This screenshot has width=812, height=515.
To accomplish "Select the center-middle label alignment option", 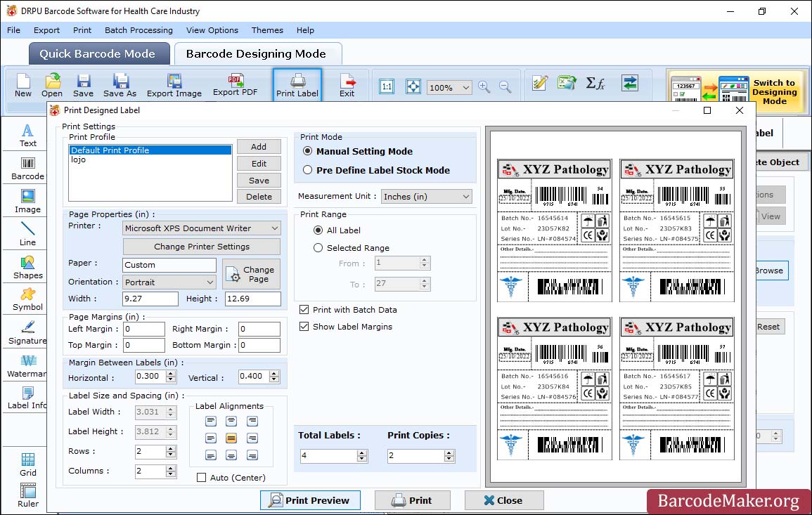I will 231,438.
